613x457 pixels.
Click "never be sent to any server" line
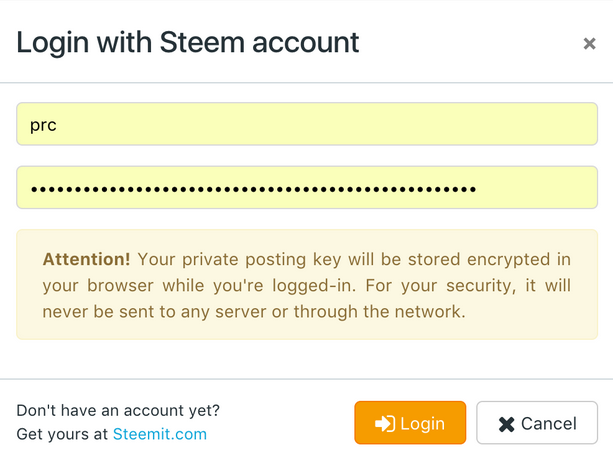point(254,311)
